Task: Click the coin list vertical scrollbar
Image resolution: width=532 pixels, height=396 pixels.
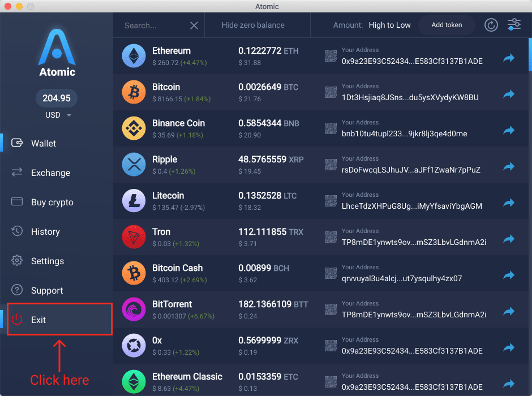Action: point(530,54)
